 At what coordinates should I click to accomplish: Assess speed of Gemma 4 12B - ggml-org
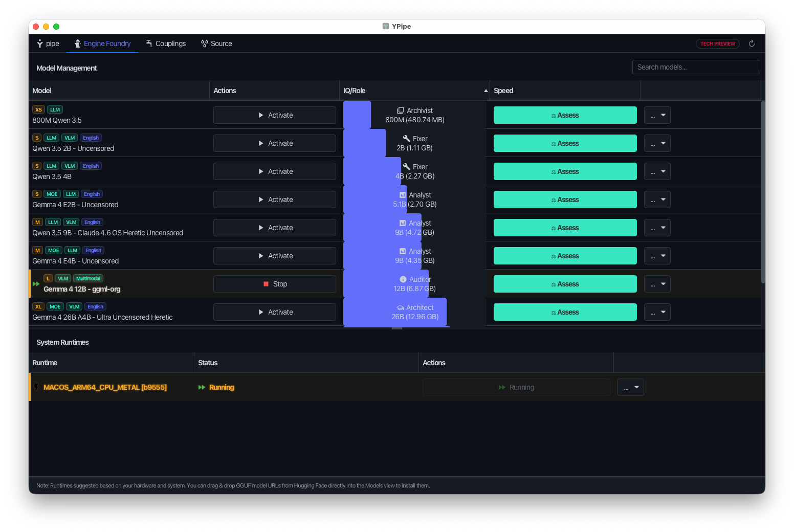(565, 284)
